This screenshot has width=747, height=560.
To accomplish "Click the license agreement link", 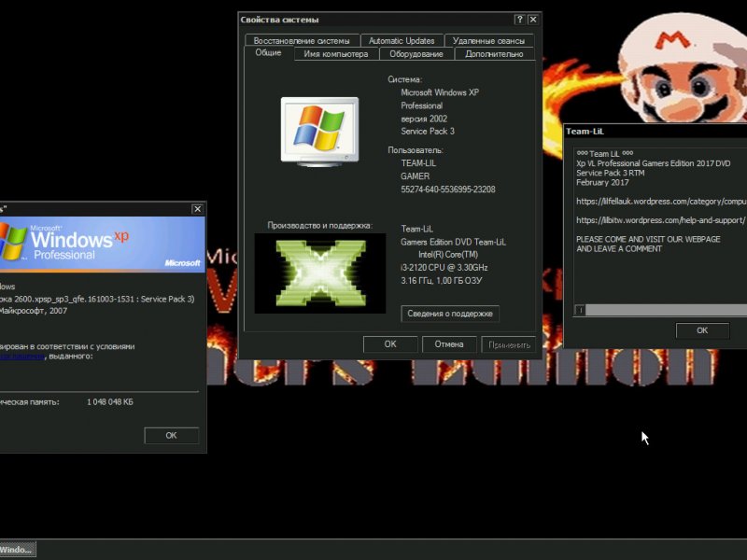I will pos(22,357).
